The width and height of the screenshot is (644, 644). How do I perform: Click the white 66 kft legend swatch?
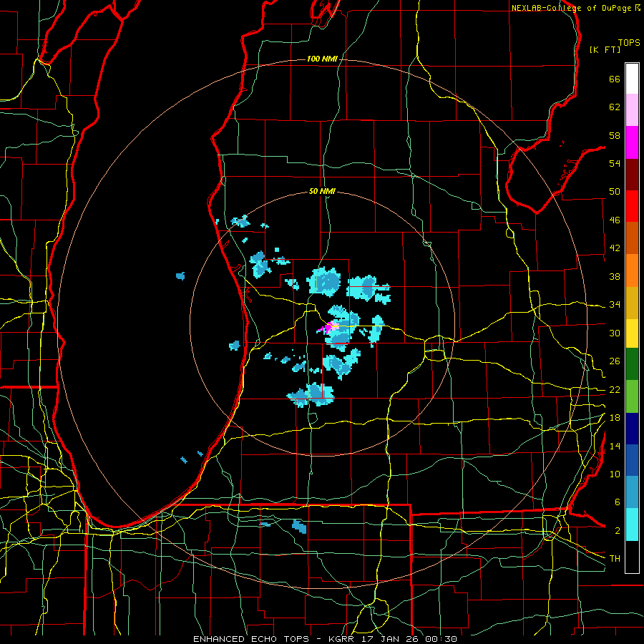tap(632, 79)
